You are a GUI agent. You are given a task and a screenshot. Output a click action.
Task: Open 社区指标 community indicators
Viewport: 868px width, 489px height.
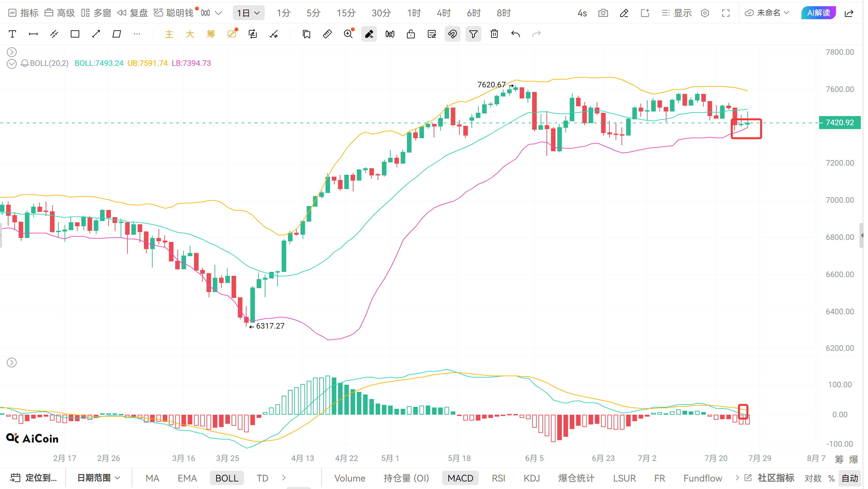(x=776, y=478)
